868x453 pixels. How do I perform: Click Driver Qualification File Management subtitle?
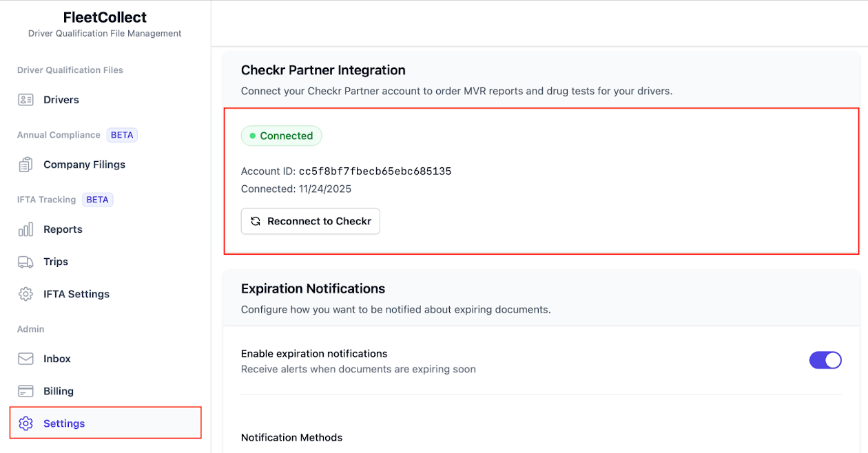[x=105, y=33]
